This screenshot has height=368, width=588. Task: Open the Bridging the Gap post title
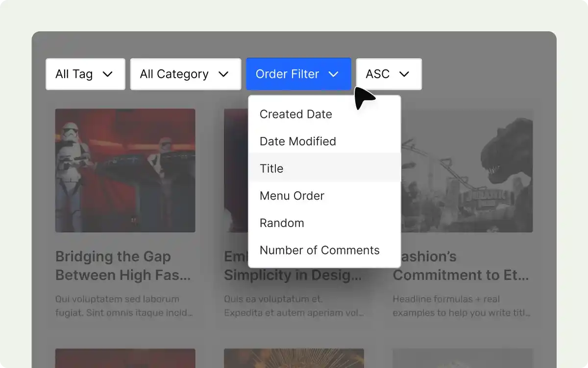point(122,266)
